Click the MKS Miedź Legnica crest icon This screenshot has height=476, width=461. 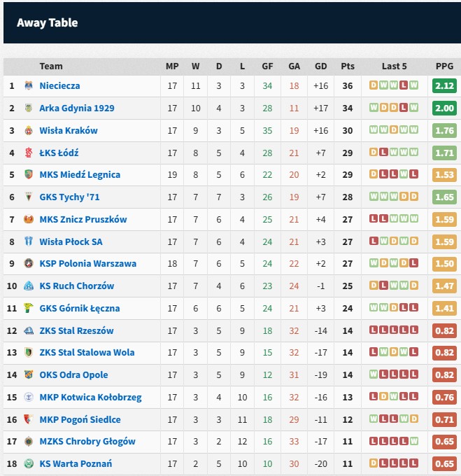(29, 174)
